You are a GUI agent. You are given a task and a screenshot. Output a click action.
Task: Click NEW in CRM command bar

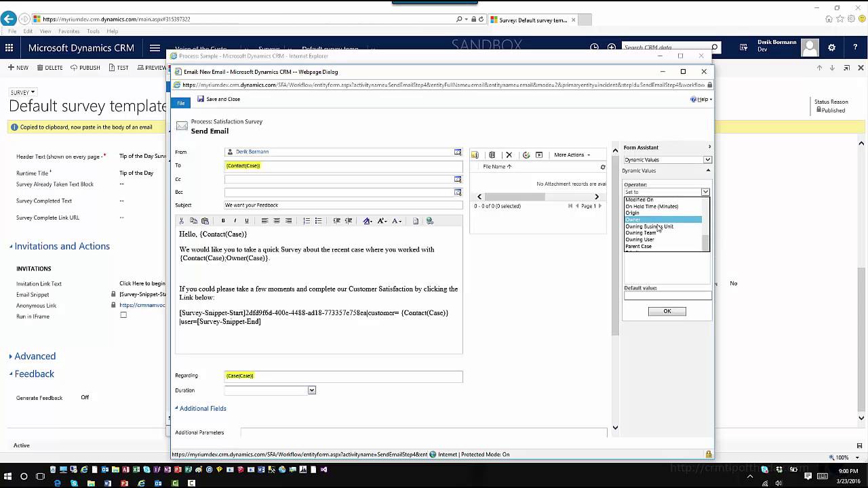point(18,68)
